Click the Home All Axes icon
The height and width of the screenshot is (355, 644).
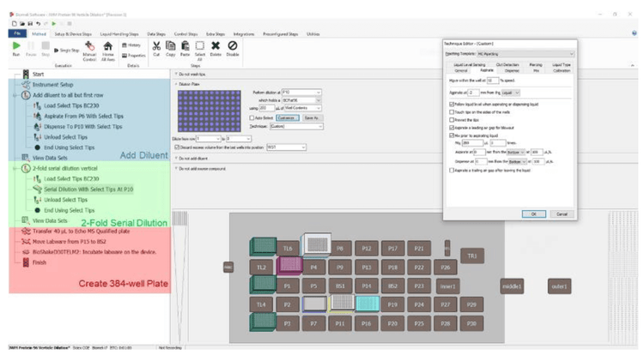click(108, 51)
